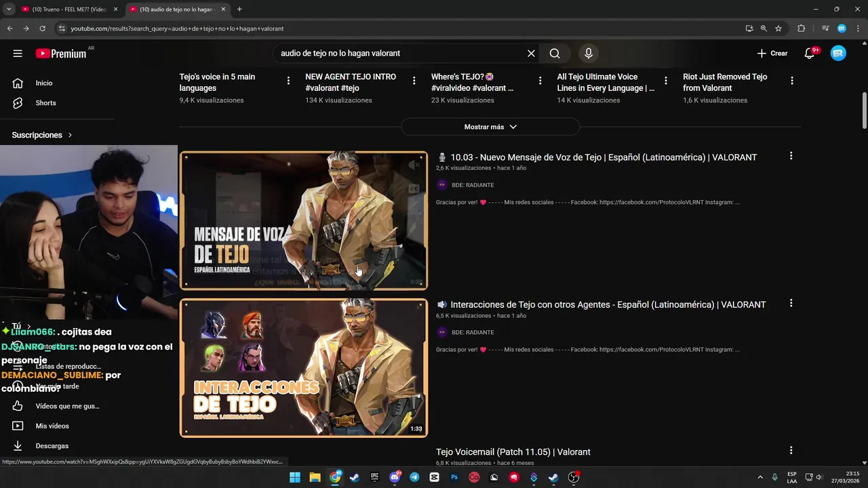Open NEW AGENT TEJO INTRO short title

[351, 83]
